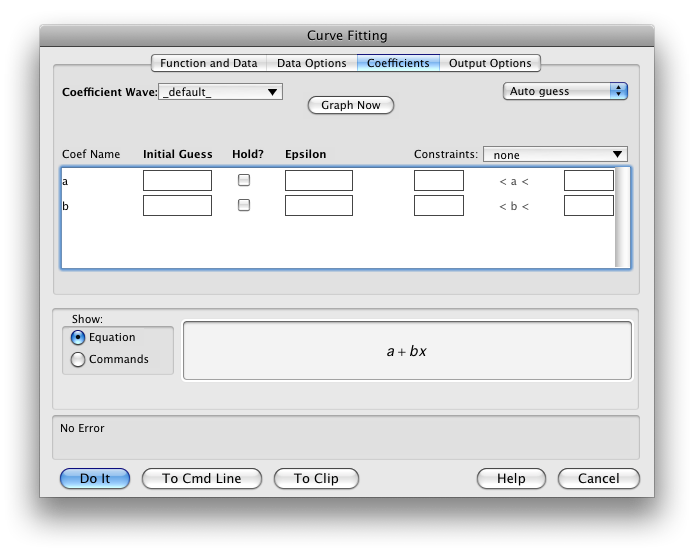This screenshot has height=552, width=694.
Task: Click coefficient name b in the list
Action: (66, 206)
